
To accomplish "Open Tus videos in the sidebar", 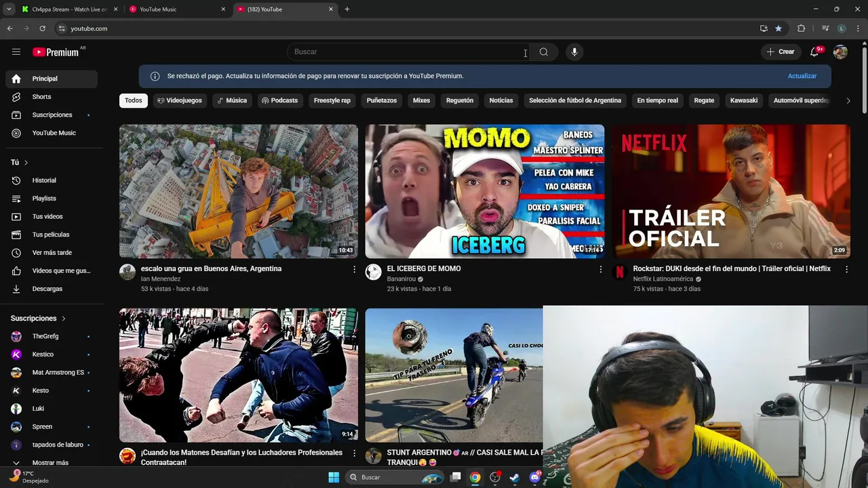I will tap(52, 216).
